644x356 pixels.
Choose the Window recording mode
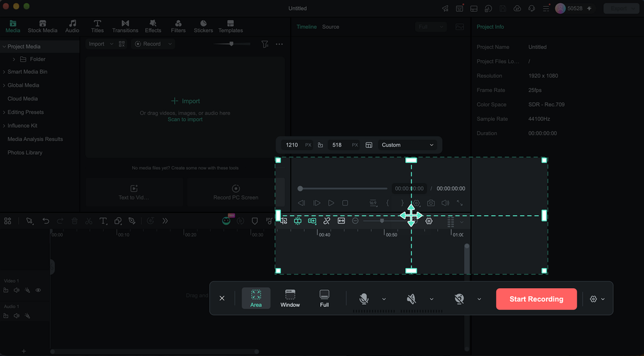pyautogui.click(x=290, y=298)
